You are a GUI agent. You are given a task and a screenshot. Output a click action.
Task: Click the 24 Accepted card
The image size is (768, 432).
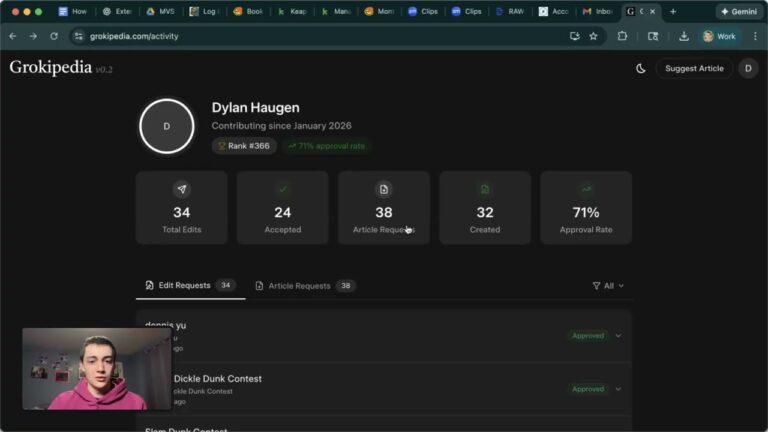[283, 207]
